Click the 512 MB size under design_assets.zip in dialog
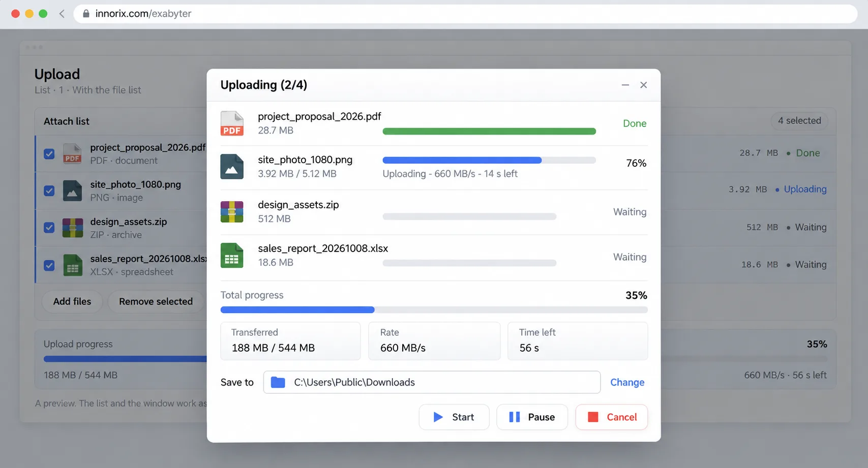 (x=274, y=219)
